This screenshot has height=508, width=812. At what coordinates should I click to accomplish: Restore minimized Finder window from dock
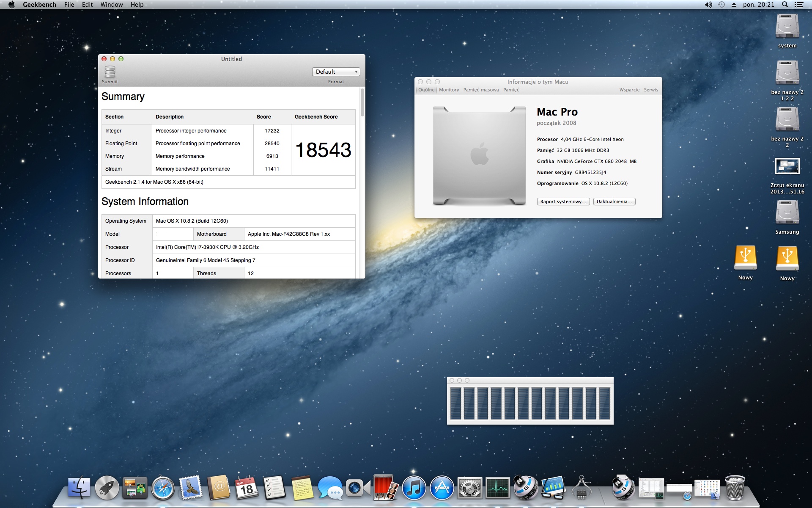coord(707,489)
